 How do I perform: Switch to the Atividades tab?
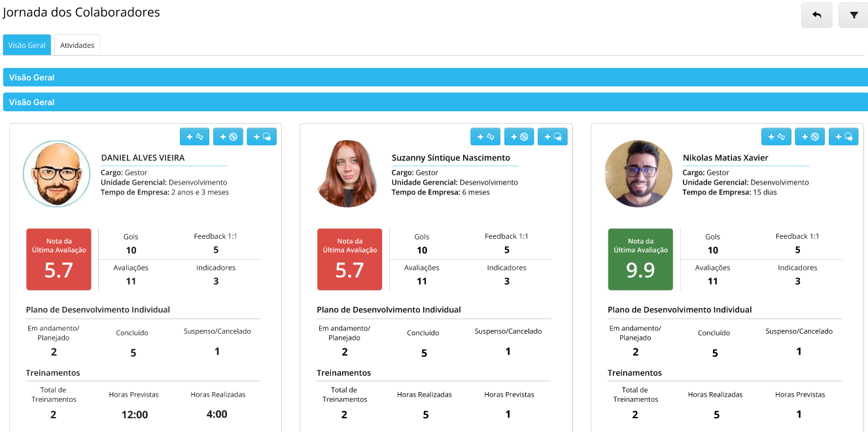(77, 45)
